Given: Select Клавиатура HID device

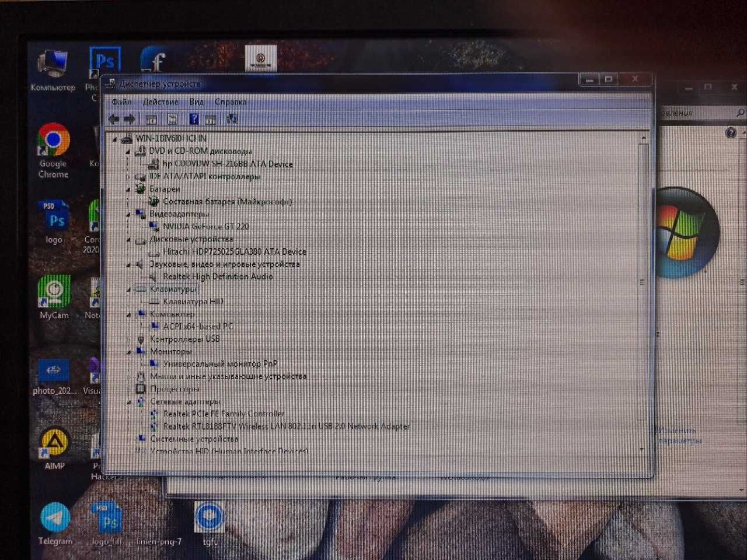Looking at the screenshot, I should pos(193,302).
